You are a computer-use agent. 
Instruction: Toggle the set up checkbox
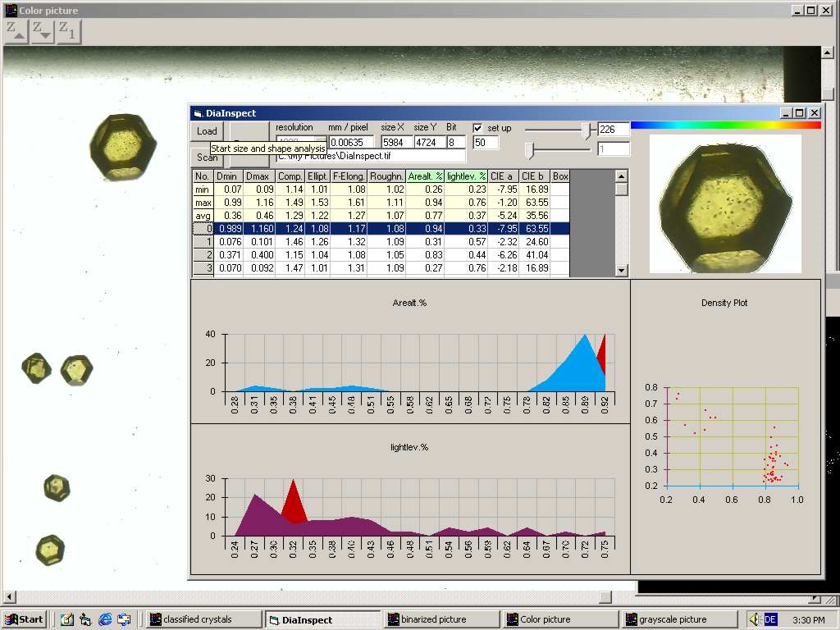(478, 128)
